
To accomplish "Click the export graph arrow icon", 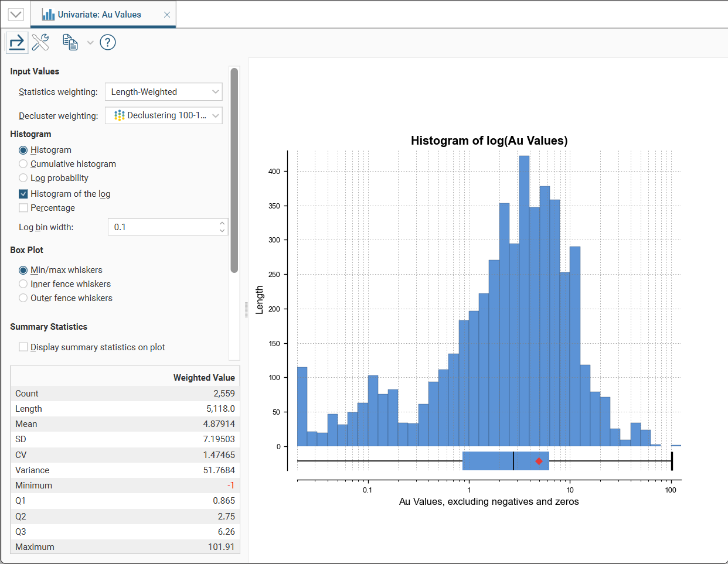I will [x=17, y=42].
